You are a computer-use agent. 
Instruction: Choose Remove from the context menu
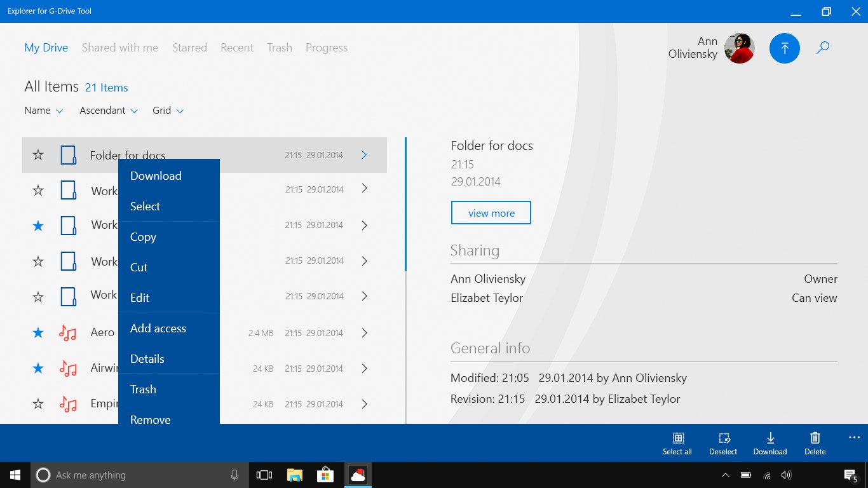pos(169,416)
